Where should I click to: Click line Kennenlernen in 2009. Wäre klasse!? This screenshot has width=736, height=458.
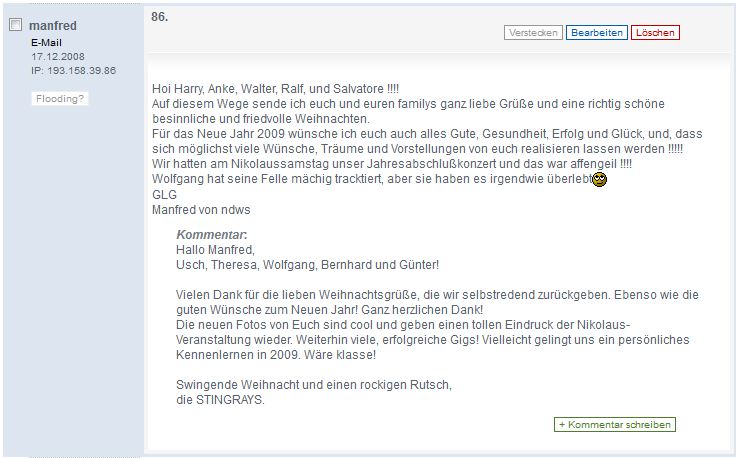pos(276,355)
